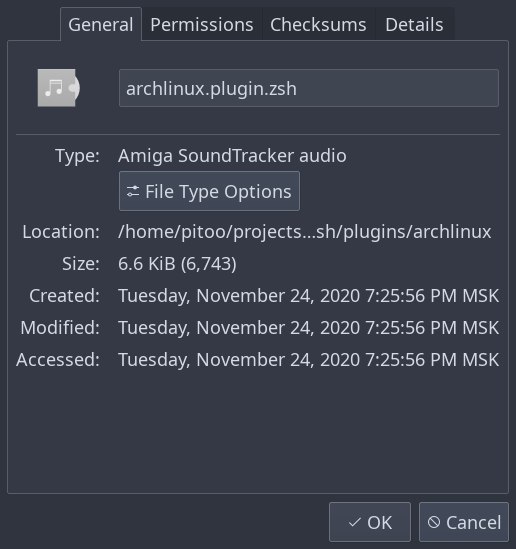Click the checkmark icon on OK button
The height and width of the screenshot is (549, 516).
(355, 522)
